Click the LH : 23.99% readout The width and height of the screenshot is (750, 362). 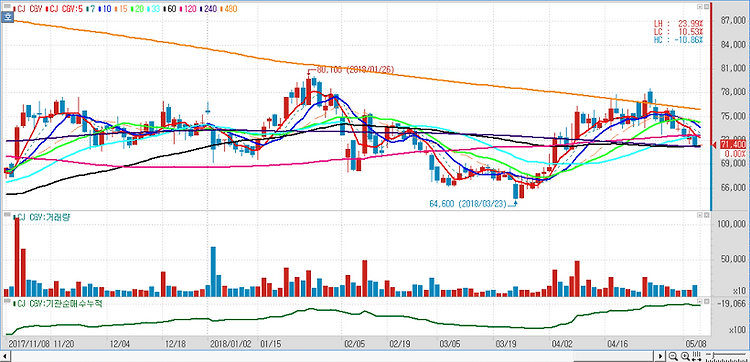pos(678,23)
